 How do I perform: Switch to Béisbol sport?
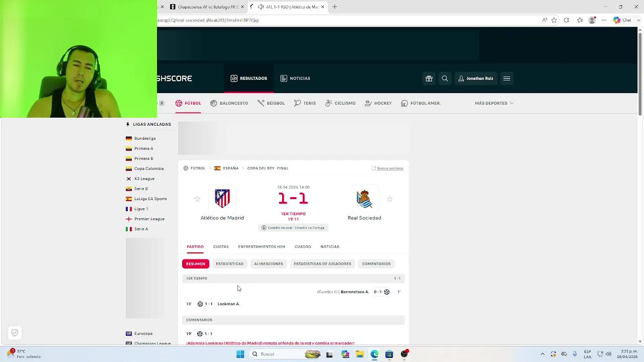point(271,103)
